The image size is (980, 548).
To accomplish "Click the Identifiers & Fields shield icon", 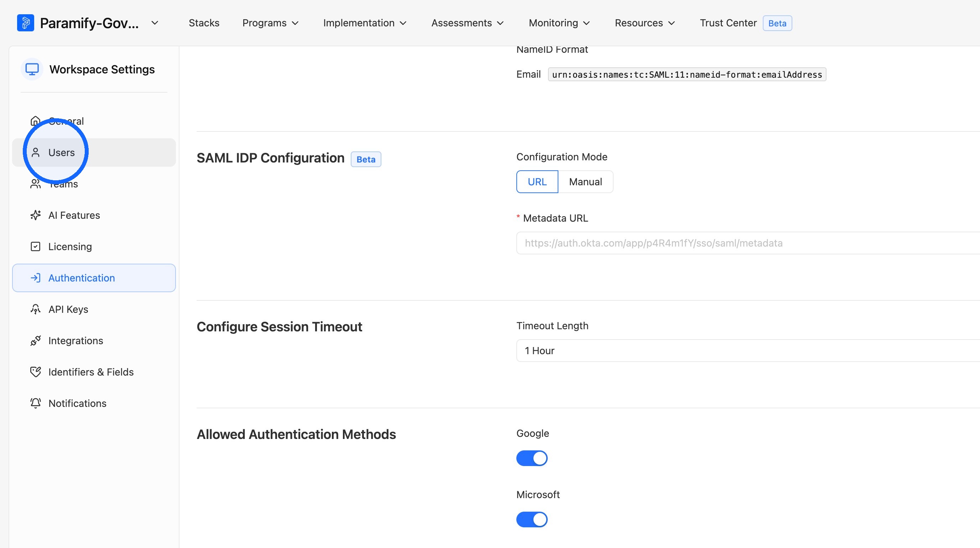I will 35,372.
